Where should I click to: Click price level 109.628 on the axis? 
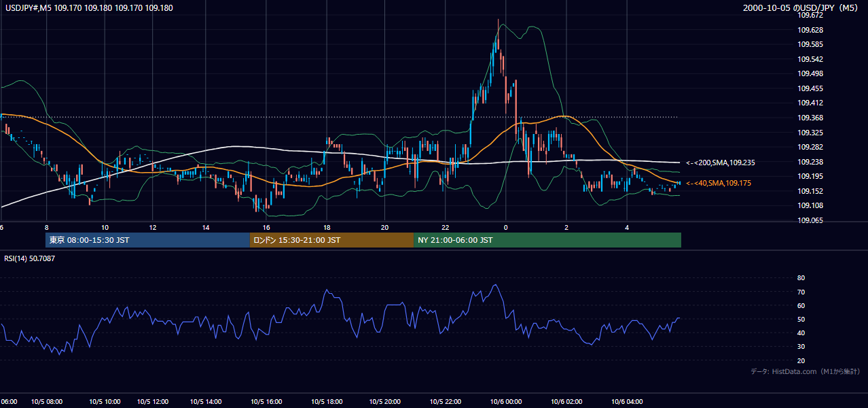(x=812, y=30)
